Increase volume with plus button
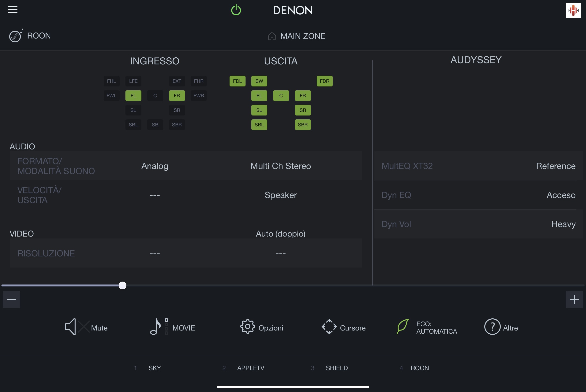 pyautogui.click(x=574, y=300)
